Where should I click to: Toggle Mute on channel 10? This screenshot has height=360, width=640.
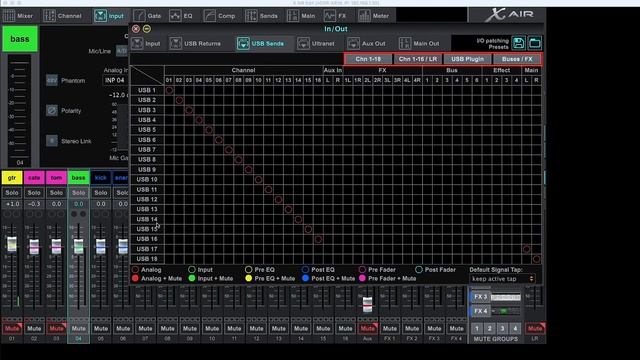click(x=212, y=329)
